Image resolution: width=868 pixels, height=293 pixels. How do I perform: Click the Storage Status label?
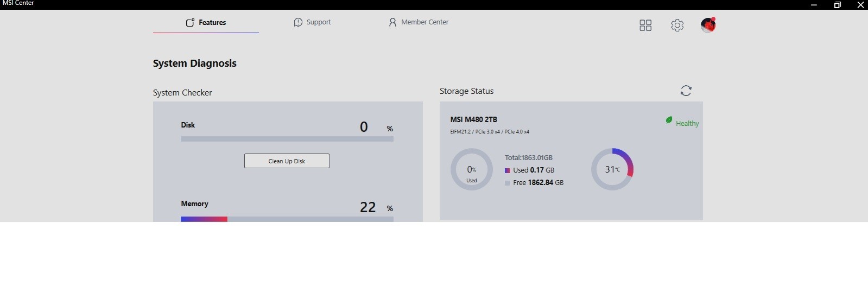(467, 91)
